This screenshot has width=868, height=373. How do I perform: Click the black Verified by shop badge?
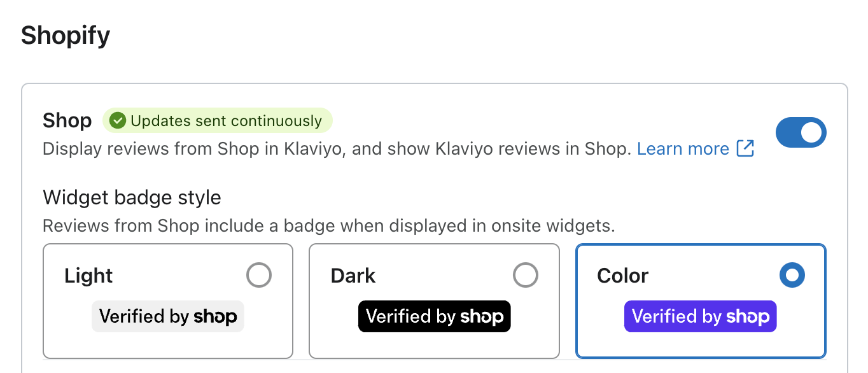[x=435, y=316]
